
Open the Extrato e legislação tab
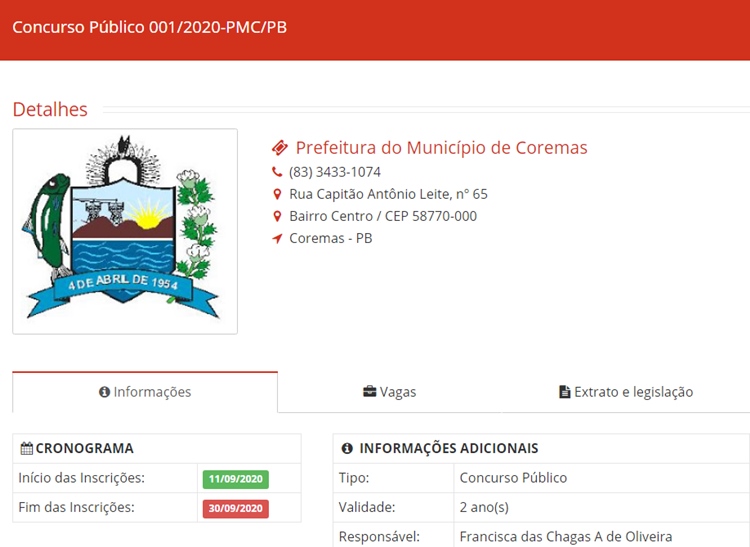(625, 392)
